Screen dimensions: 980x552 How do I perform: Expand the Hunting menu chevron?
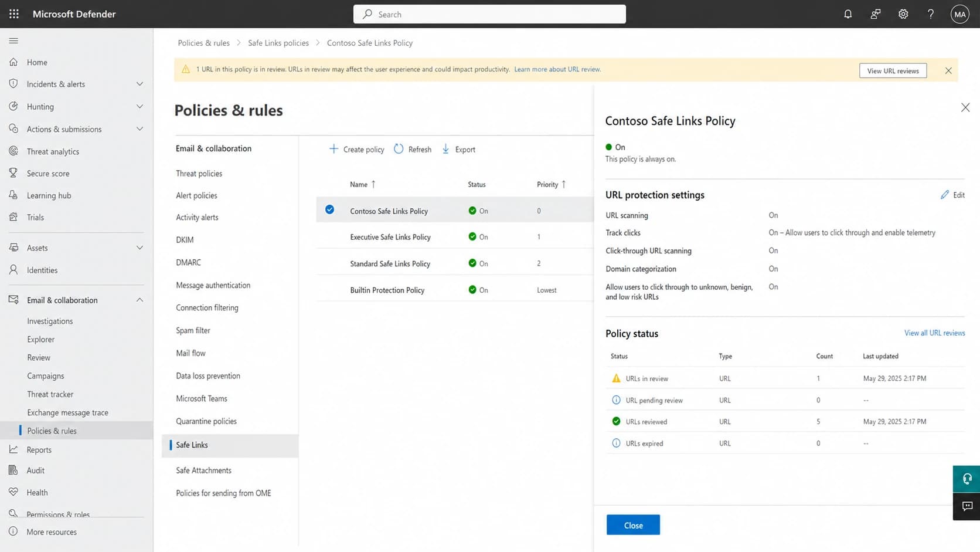coord(139,106)
